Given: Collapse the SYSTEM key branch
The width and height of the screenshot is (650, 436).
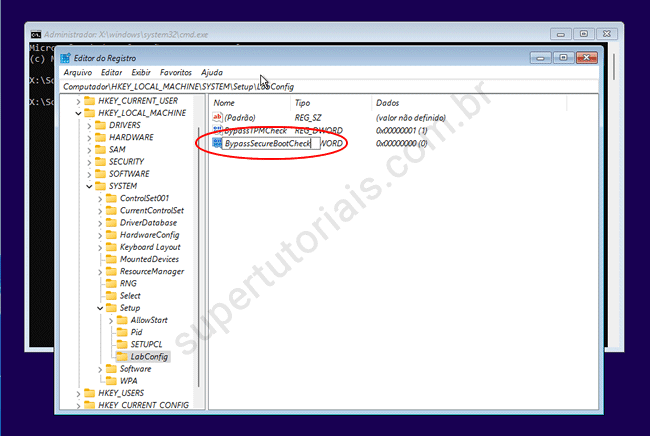Looking at the screenshot, I should click(89, 186).
